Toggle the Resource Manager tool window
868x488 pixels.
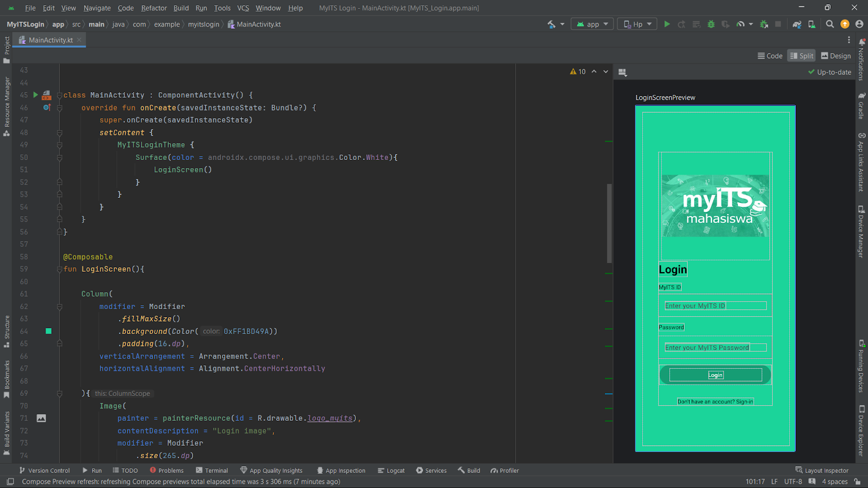pos(7,106)
